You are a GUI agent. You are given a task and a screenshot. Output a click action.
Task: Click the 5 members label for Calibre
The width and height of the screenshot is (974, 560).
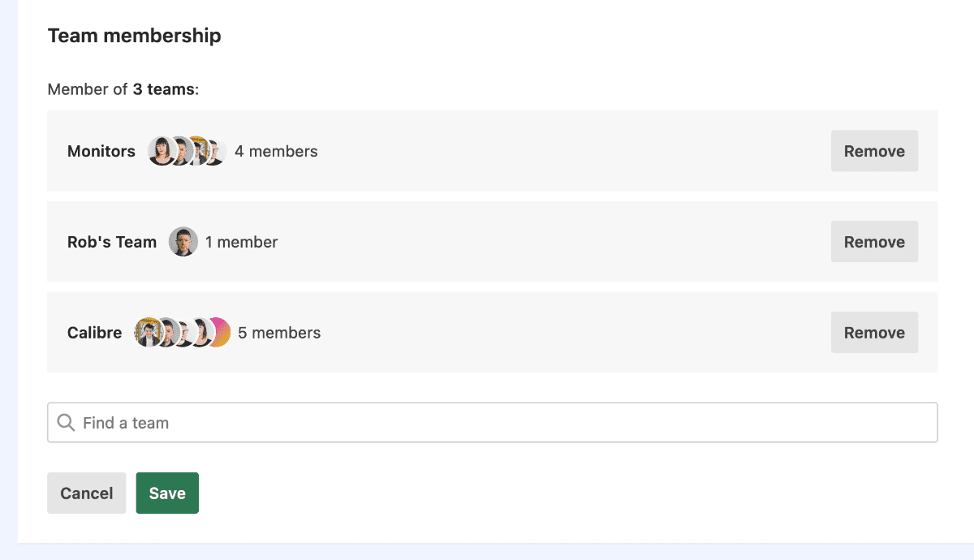(x=279, y=332)
